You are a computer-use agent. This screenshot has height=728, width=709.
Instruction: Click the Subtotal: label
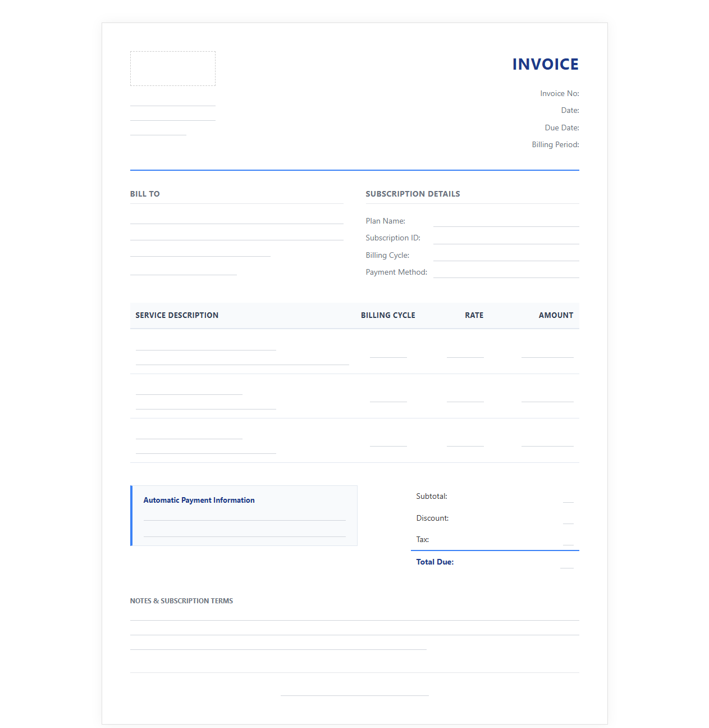[x=432, y=497]
